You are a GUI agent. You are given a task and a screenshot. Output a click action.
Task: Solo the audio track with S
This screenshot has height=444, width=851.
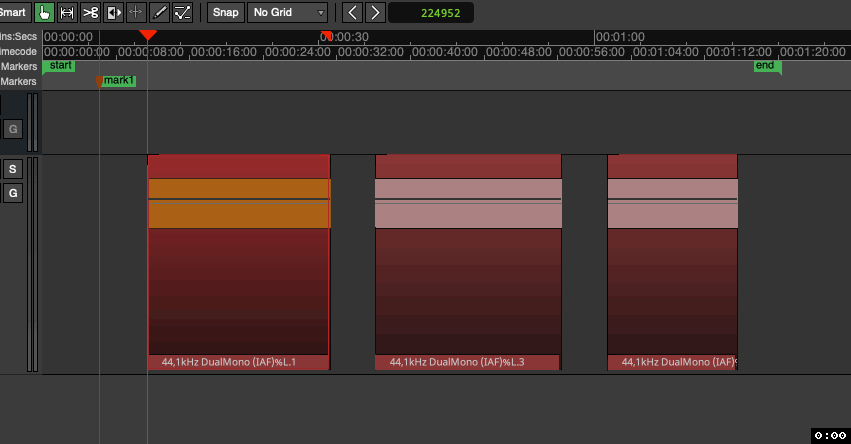tap(13, 169)
